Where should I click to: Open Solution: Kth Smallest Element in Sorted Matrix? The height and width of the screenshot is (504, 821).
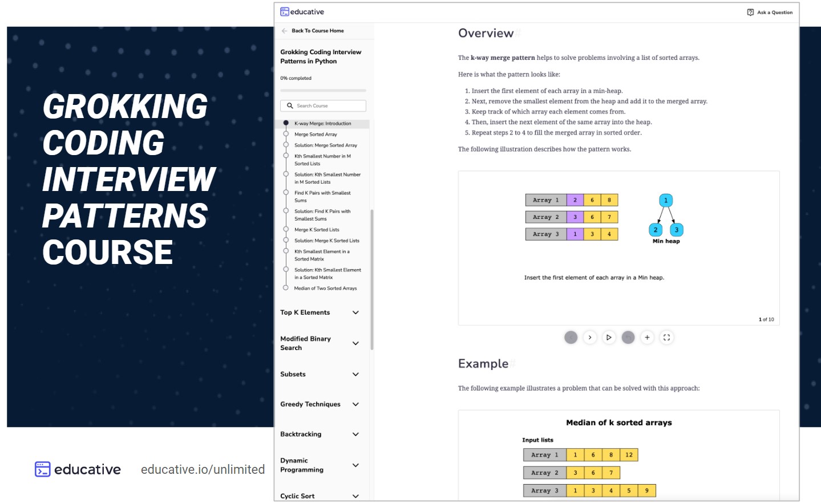tap(327, 274)
